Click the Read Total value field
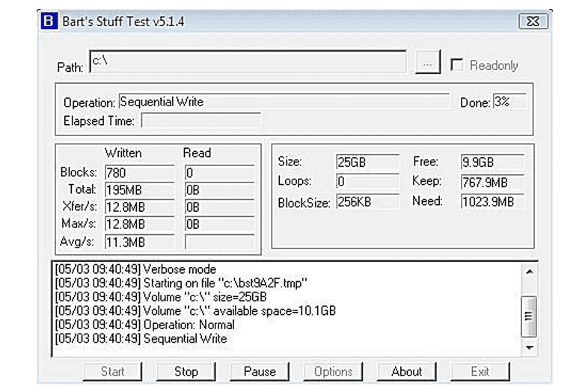Screen dimensions: 588x392 (x=220, y=190)
